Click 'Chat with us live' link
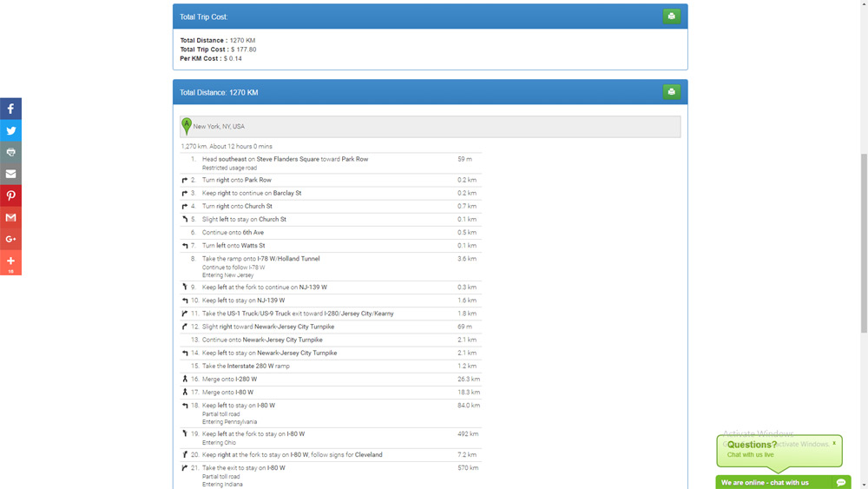Viewport: 868px width, 489px height. pyautogui.click(x=750, y=454)
